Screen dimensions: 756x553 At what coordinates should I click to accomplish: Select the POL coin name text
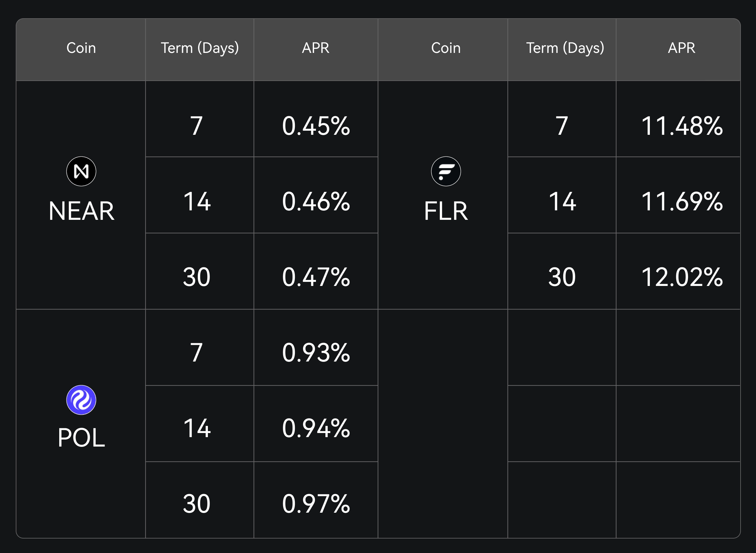(x=81, y=437)
